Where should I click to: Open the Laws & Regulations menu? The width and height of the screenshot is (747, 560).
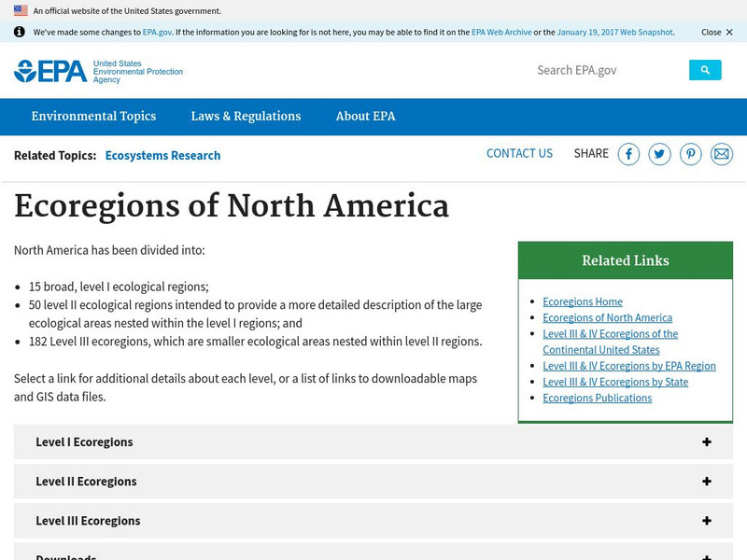click(x=245, y=116)
